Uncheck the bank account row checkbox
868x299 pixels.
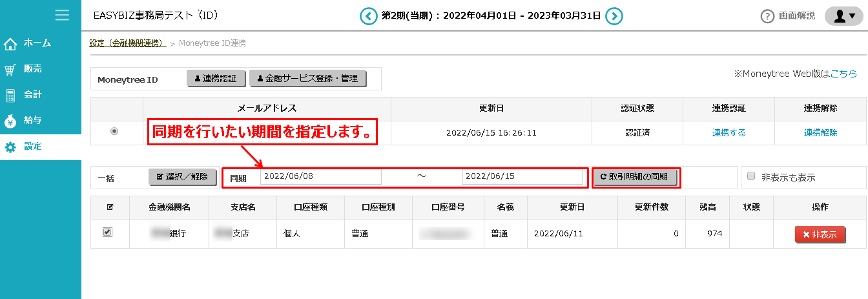pos(108,232)
